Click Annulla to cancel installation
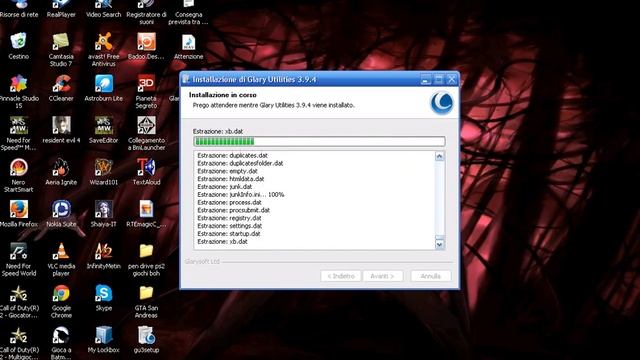The height and width of the screenshot is (360, 640). click(x=431, y=276)
